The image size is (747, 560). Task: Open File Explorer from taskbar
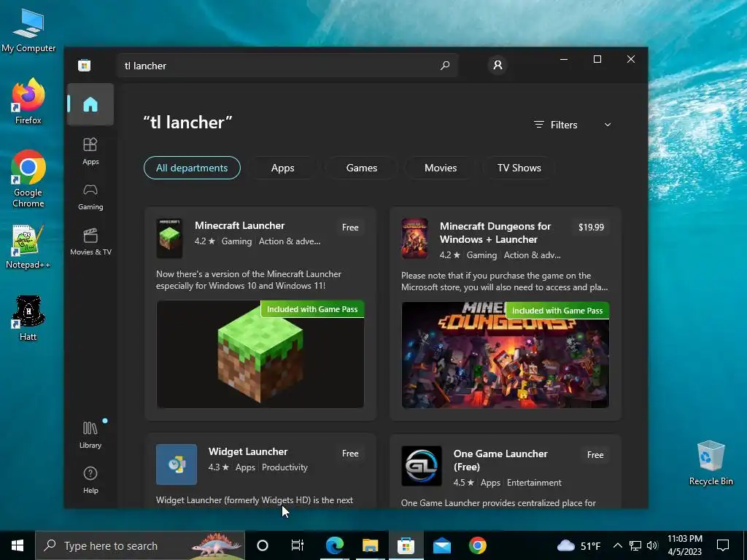click(370, 545)
